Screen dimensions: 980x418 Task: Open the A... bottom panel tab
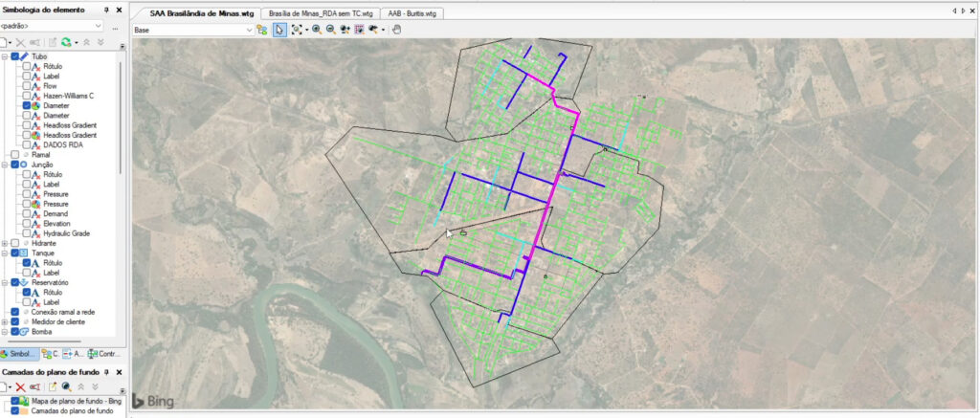click(73, 354)
